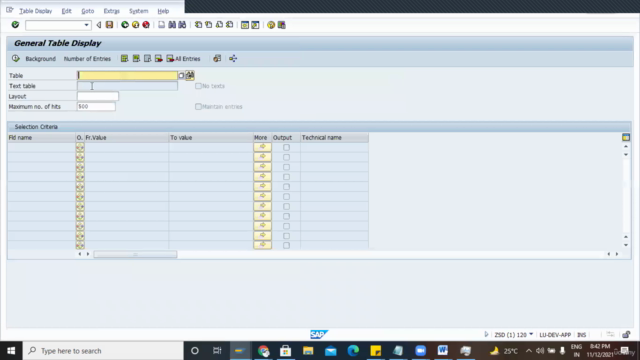Click the binoculars button next to Table field
The image size is (640, 360).
click(190, 75)
